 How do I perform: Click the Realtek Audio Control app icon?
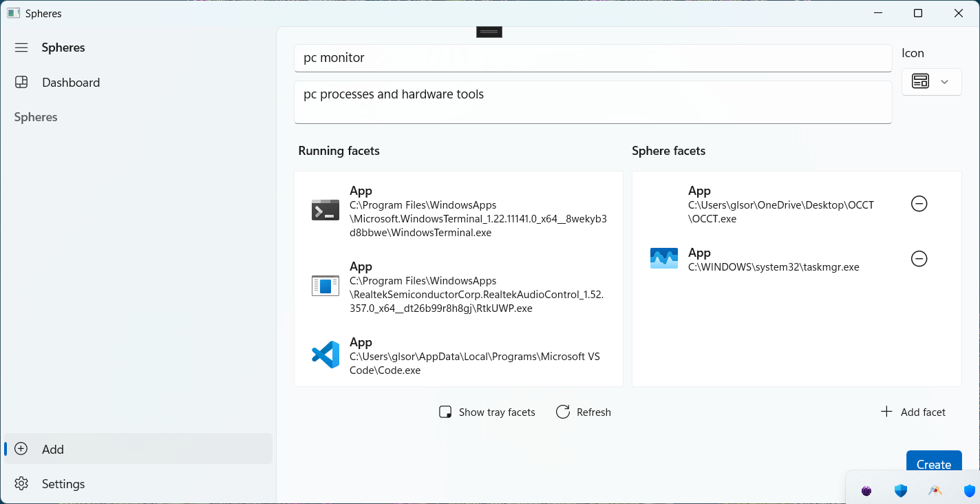coord(326,286)
